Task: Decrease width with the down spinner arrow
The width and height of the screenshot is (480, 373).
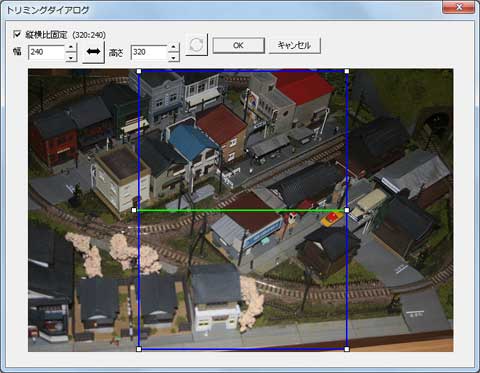Action: tap(71, 57)
